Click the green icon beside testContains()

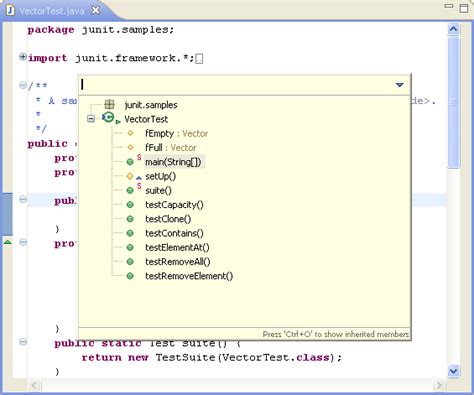click(x=130, y=233)
